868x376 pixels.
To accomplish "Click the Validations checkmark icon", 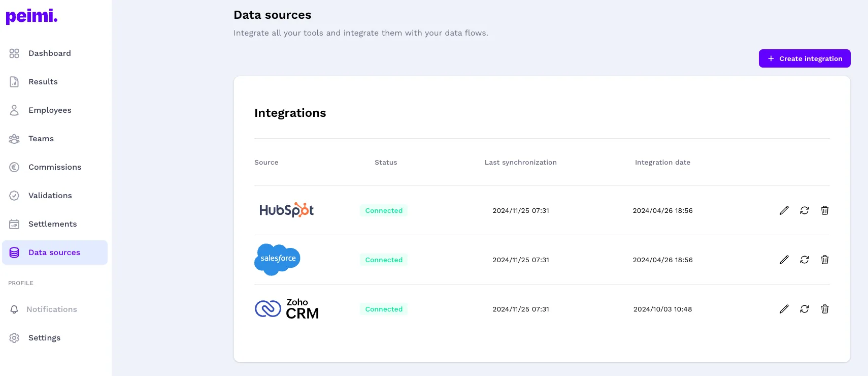I will pos(14,196).
